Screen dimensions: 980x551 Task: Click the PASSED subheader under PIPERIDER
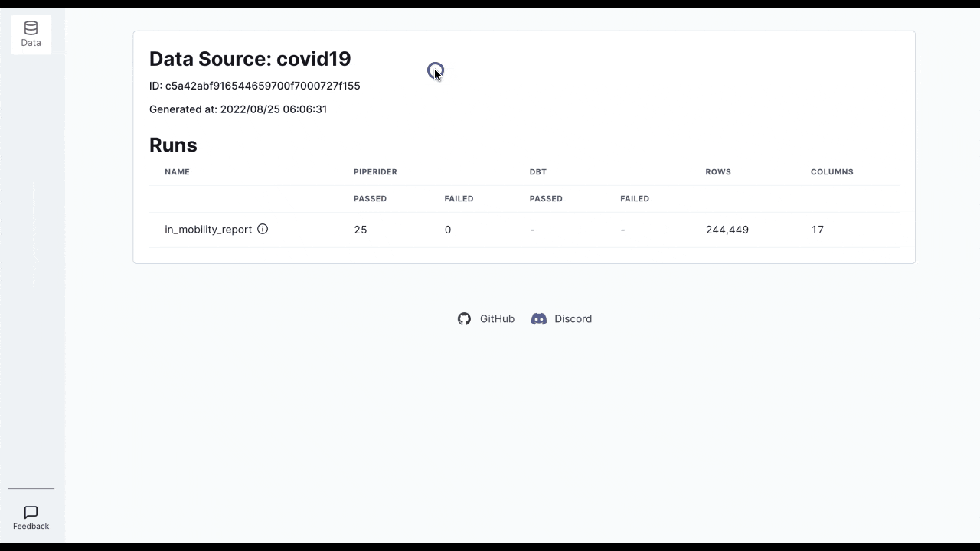370,198
